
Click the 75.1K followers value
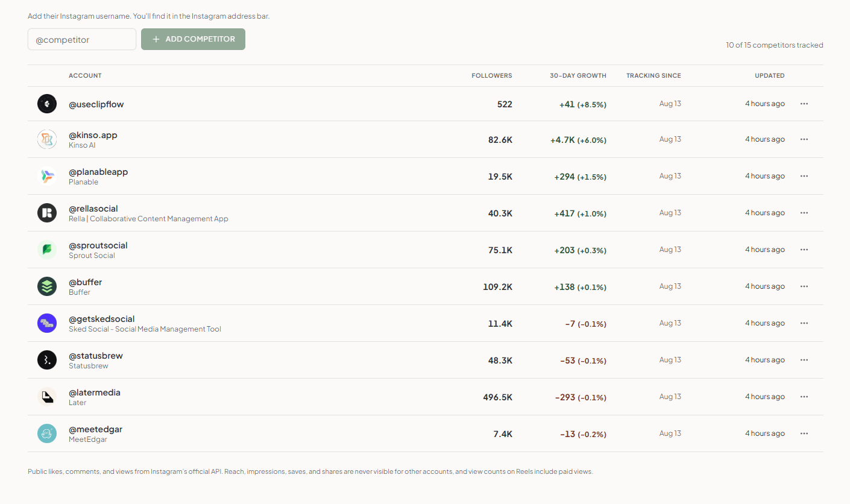tap(500, 250)
